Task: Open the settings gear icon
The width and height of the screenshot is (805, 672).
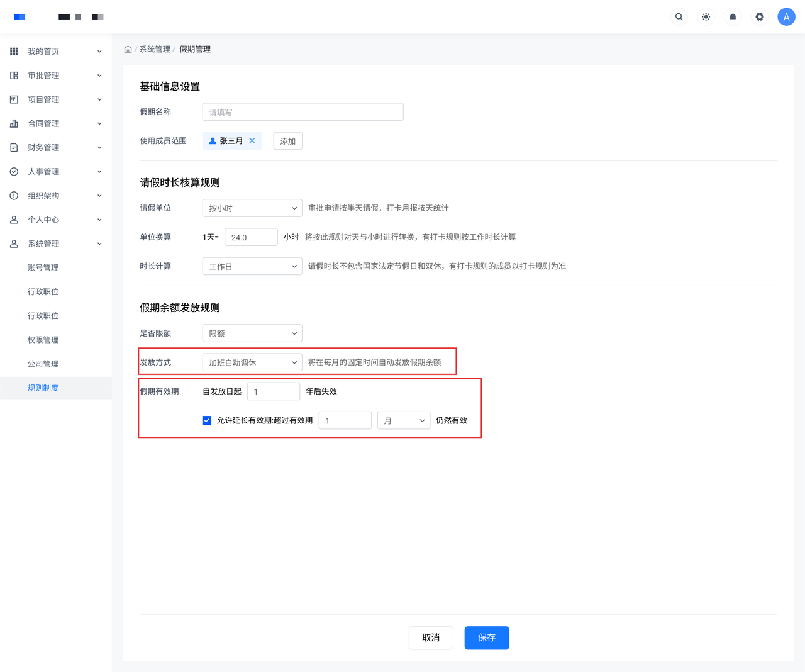Action: pyautogui.click(x=760, y=17)
